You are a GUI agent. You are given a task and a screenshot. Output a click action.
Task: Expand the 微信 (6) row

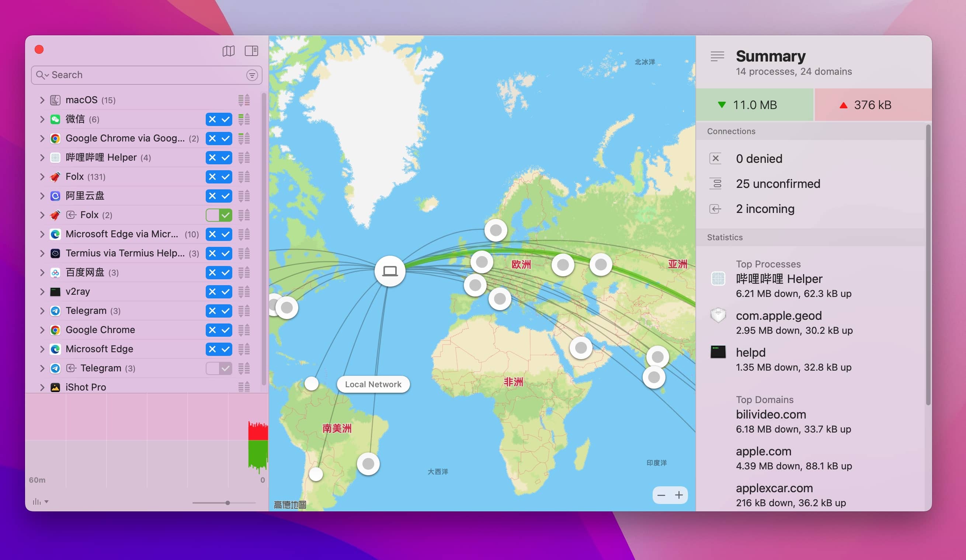click(42, 119)
